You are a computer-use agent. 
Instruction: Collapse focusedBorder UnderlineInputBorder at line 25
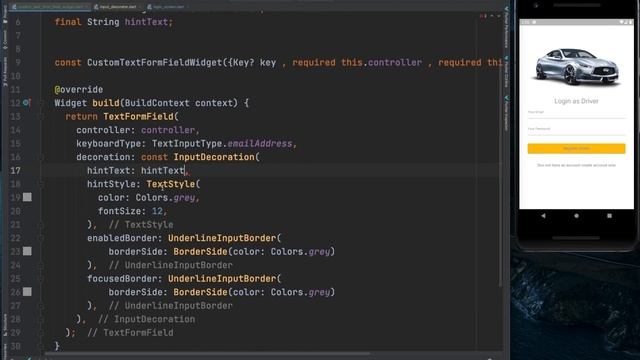coord(41,279)
